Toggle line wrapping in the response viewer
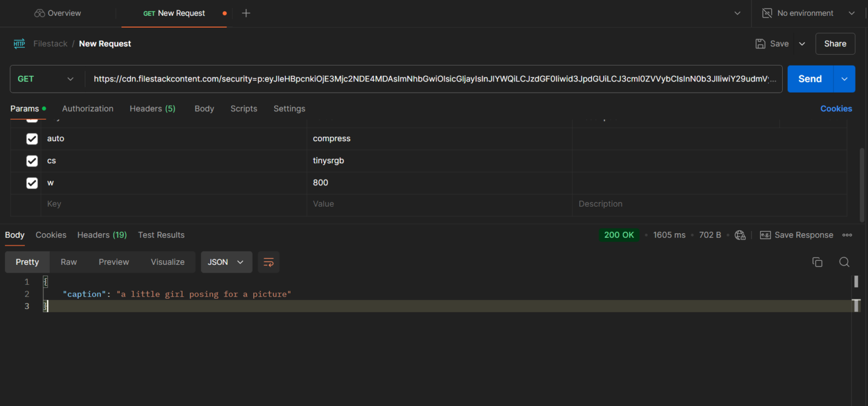868x406 pixels. [x=268, y=262]
